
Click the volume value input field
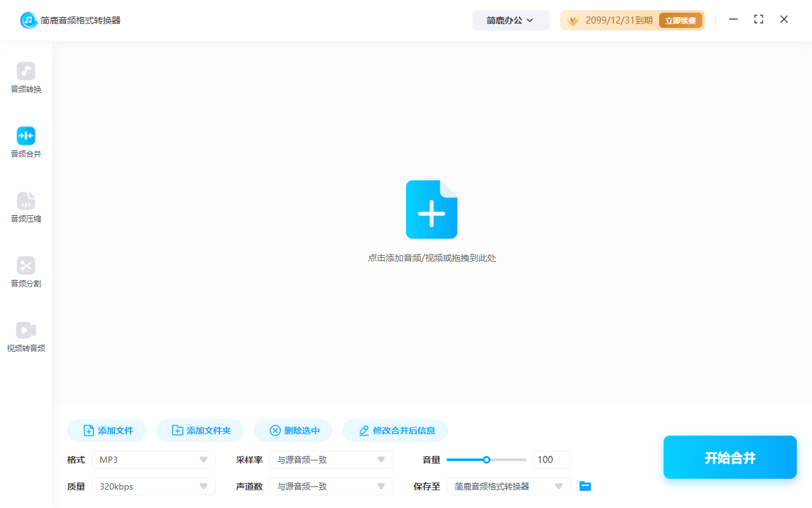[x=551, y=459]
